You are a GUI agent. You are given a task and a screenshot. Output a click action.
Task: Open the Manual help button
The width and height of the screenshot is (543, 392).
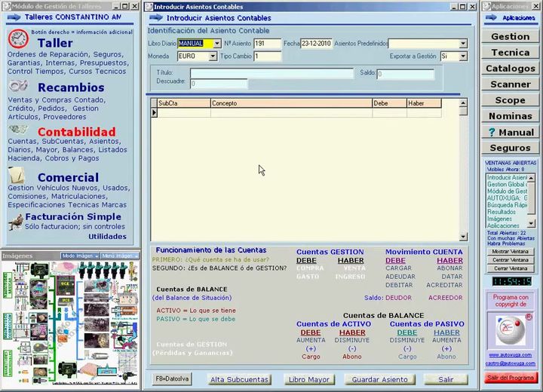coord(510,132)
